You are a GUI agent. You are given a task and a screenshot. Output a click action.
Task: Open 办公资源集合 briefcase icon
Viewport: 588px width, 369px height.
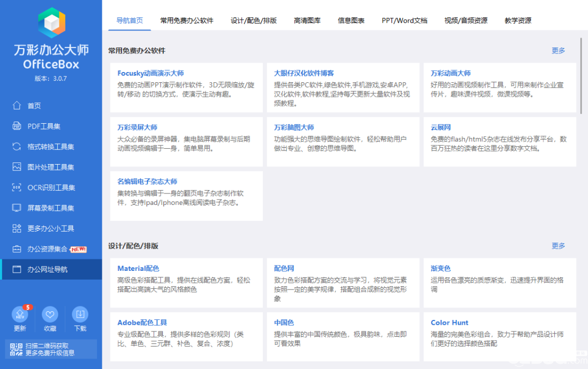(x=17, y=249)
